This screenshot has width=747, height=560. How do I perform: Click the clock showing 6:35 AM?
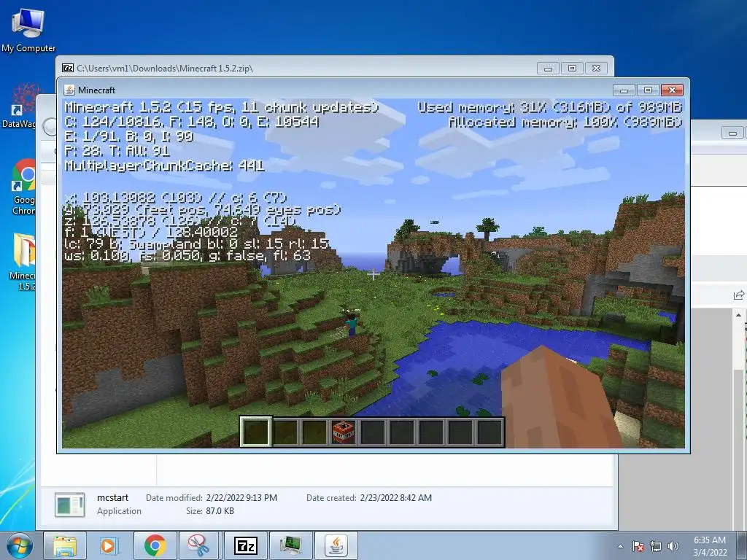[x=709, y=540]
